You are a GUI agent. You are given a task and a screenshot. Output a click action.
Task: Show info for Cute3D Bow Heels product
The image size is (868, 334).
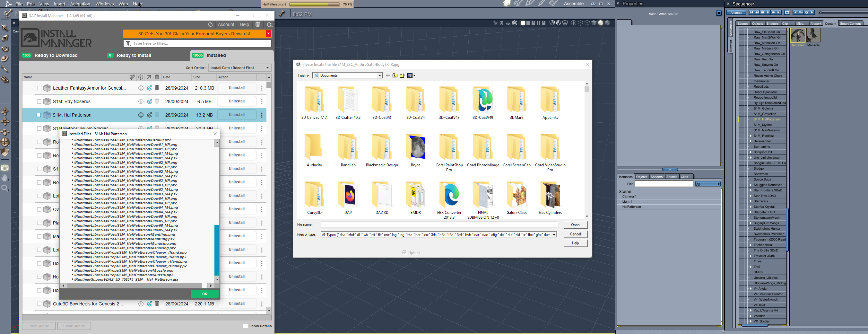pos(141,304)
